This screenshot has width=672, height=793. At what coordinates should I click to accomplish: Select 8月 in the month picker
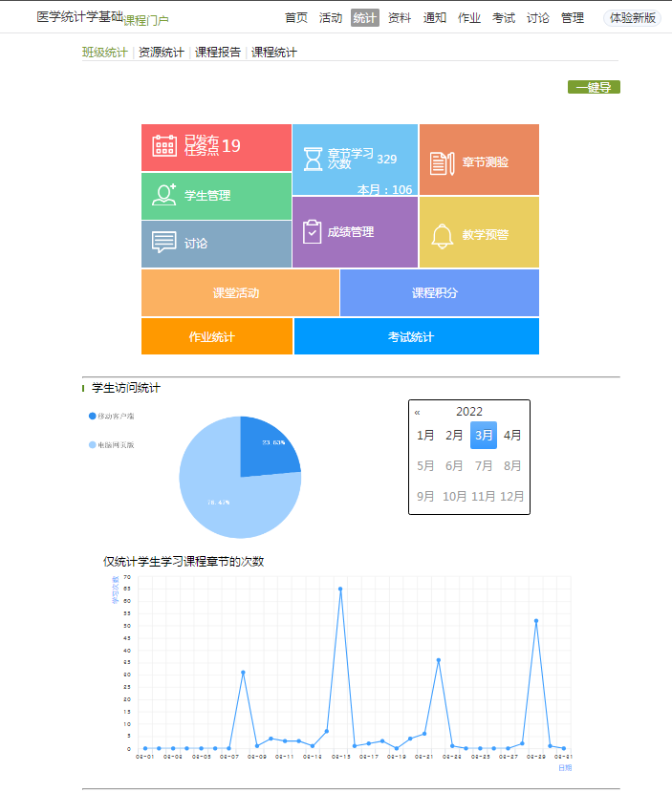[512, 466]
